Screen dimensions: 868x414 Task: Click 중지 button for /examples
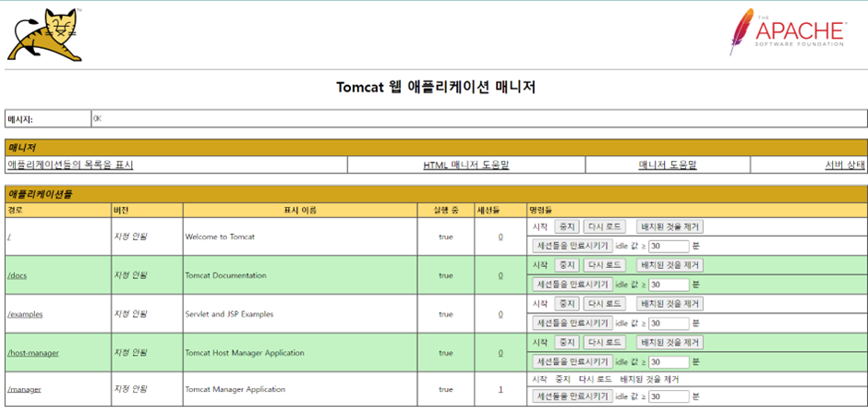pyautogui.click(x=567, y=304)
